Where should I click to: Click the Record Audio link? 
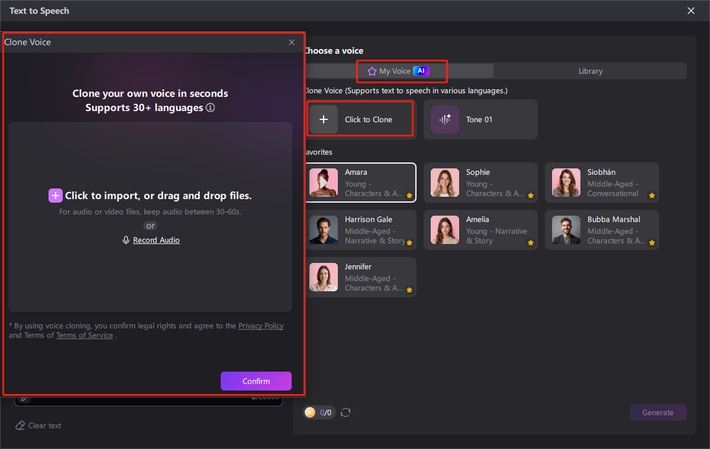(x=156, y=240)
